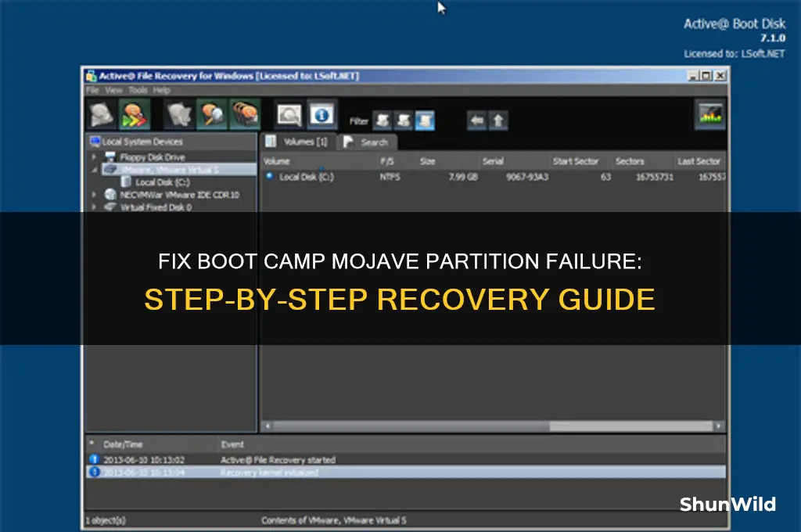Viewport: 801px width, 532px height.
Task: Collapse the VMware Virtual S node
Action: tap(94, 170)
